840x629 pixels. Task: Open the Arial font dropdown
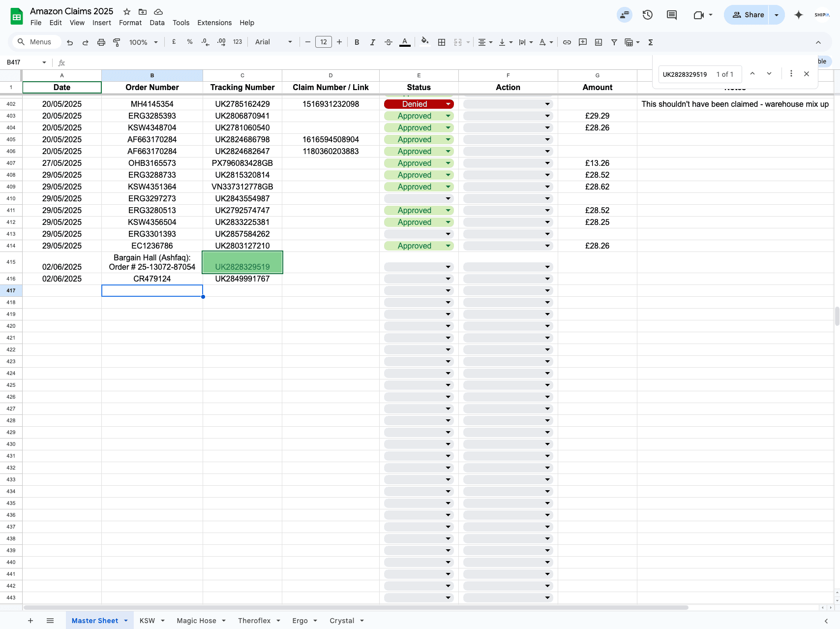click(273, 42)
